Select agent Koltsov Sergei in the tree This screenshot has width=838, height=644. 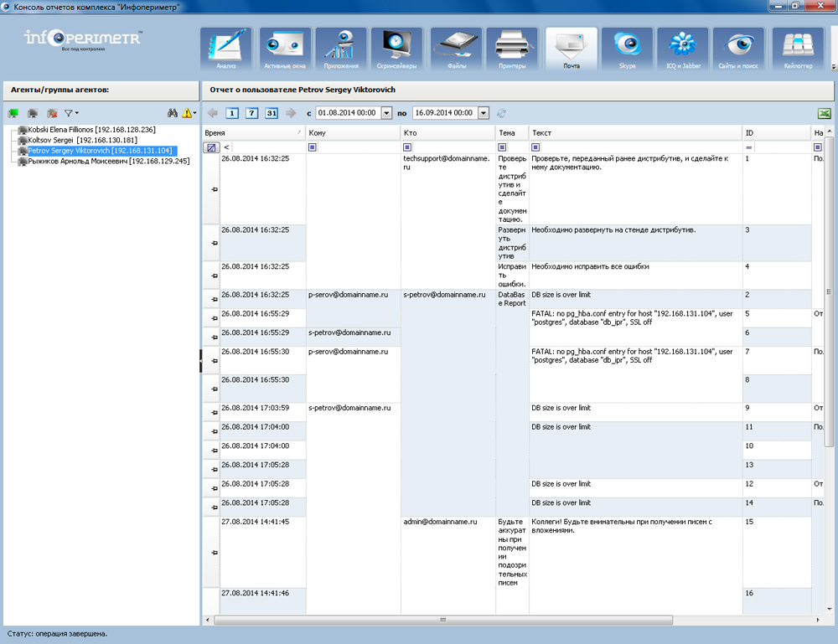pyautogui.click(x=82, y=140)
